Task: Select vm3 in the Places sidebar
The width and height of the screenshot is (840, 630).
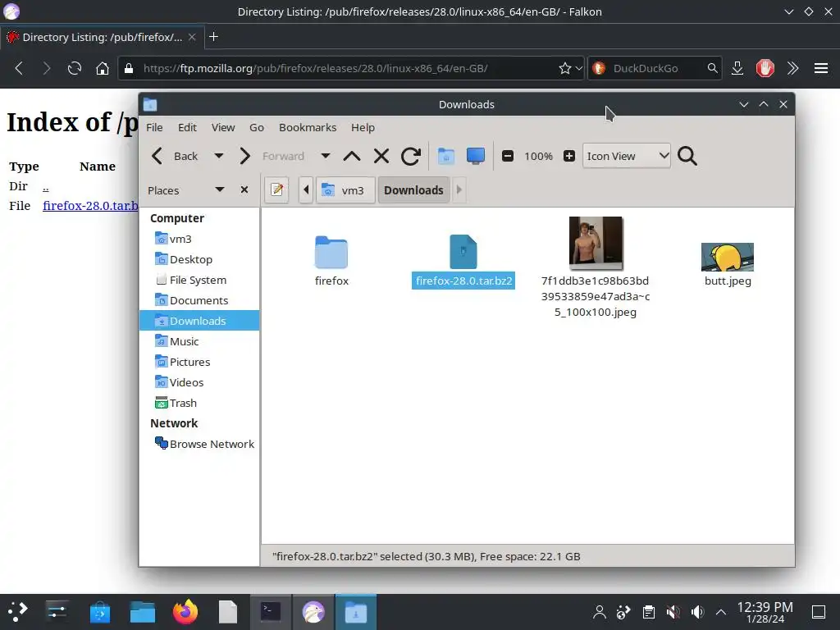Action: [x=199, y=239]
